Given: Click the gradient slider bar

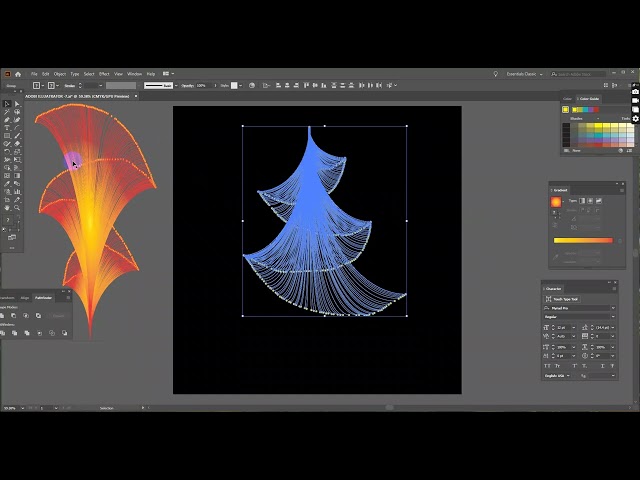Looking at the screenshot, I should point(583,240).
